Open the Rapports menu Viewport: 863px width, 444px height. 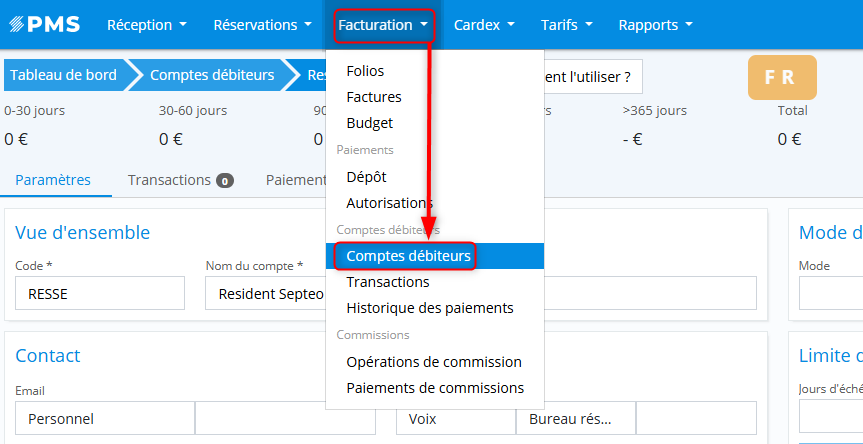coord(655,24)
